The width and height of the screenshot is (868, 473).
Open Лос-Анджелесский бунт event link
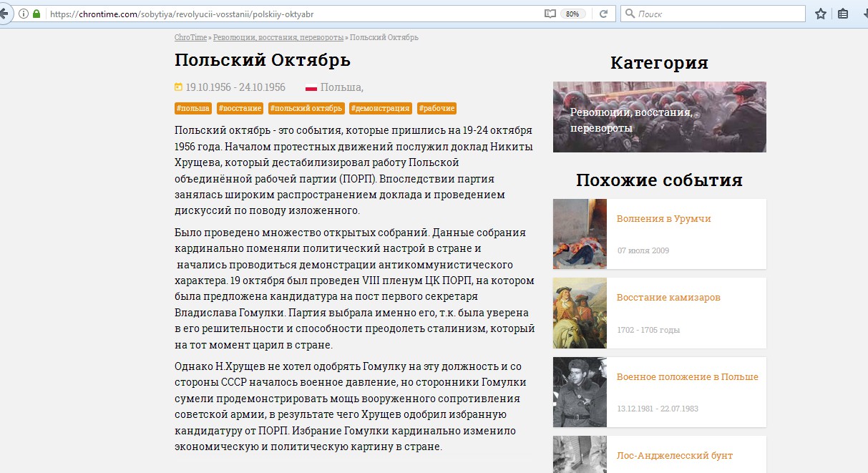pyautogui.click(x=674, y=456)
